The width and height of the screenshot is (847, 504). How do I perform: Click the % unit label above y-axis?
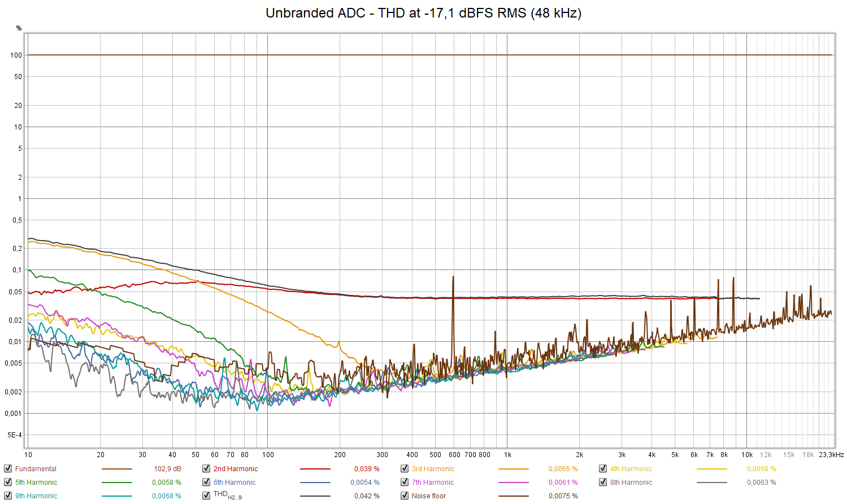click(19, 28)
